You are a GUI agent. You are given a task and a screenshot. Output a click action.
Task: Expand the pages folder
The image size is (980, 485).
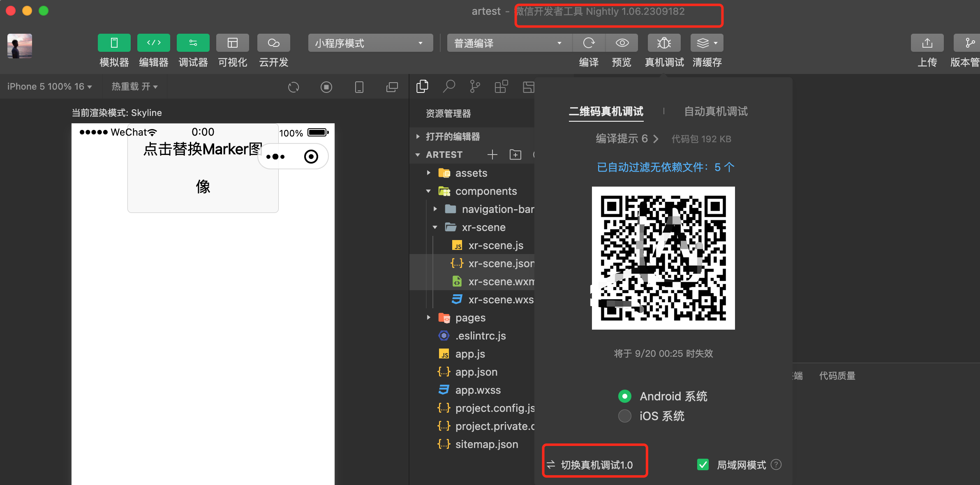click(470, 318)
